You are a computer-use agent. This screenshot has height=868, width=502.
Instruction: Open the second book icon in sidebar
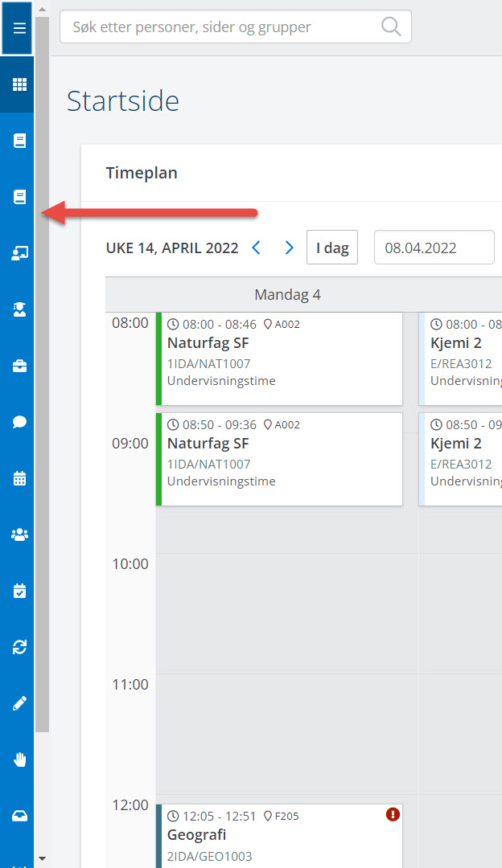[19, 197]
